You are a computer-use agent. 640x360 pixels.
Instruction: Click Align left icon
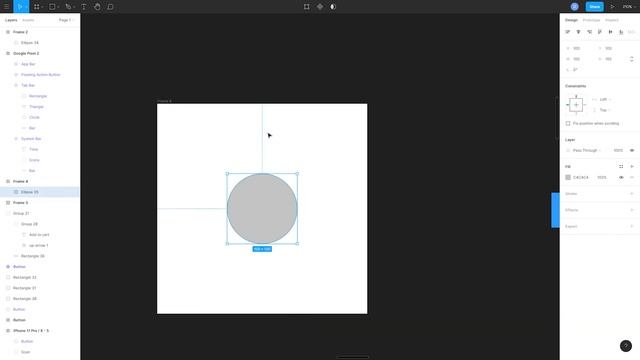[x=567, y=32]
